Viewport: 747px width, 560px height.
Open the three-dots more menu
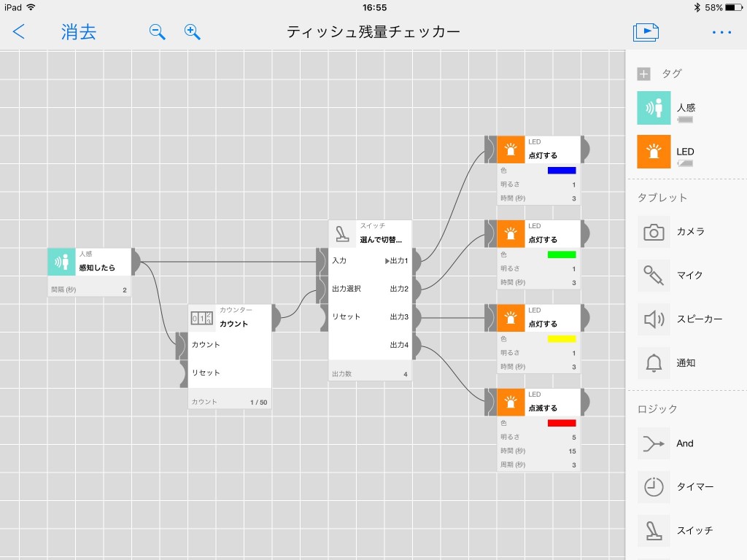click(x=721, y=32)
